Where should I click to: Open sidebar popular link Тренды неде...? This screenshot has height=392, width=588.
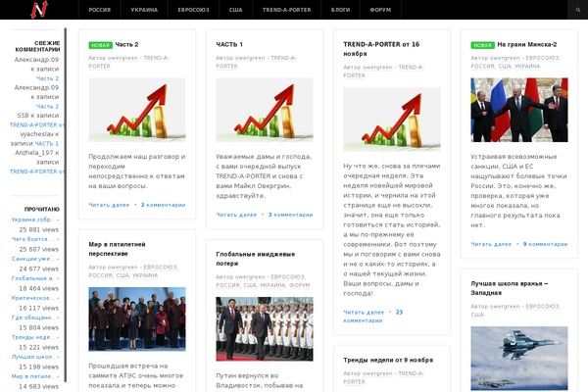(x=33, y=337)
